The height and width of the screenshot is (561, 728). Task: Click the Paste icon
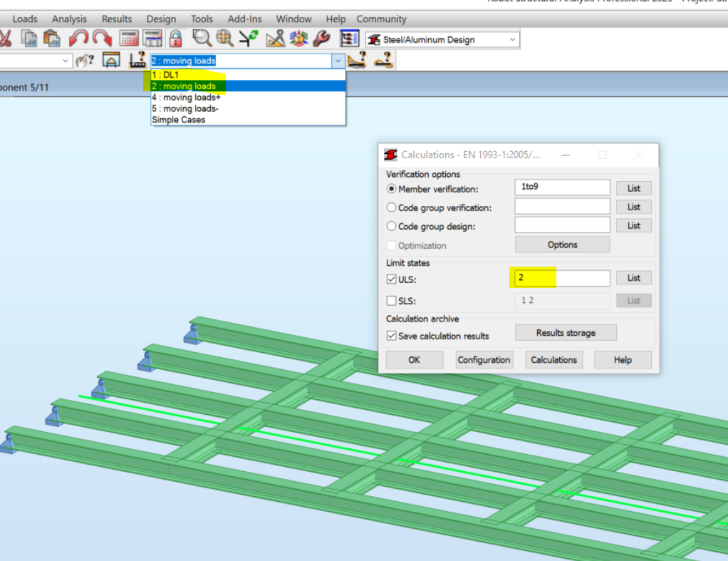pos(51,39)
